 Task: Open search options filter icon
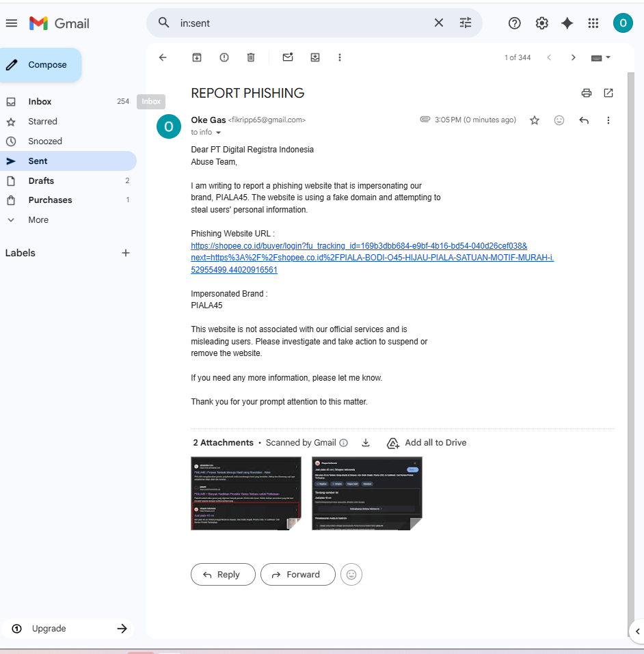(x=466, y=23)
